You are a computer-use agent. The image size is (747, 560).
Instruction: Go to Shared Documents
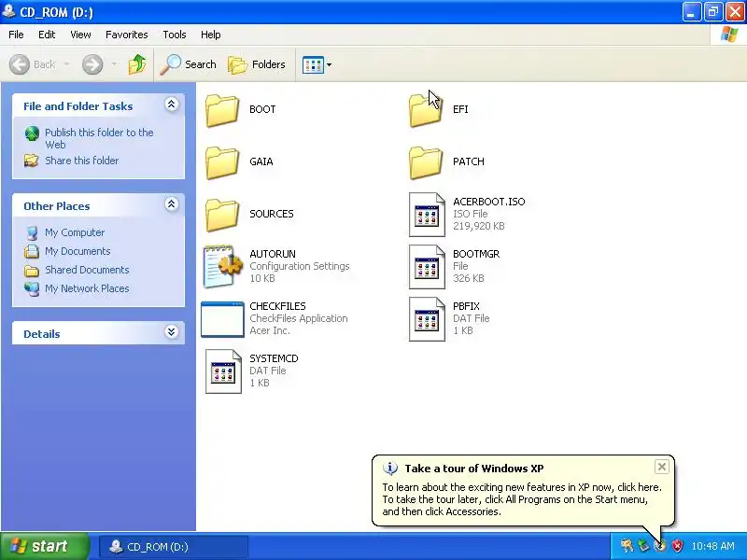(x=87, y=270)
